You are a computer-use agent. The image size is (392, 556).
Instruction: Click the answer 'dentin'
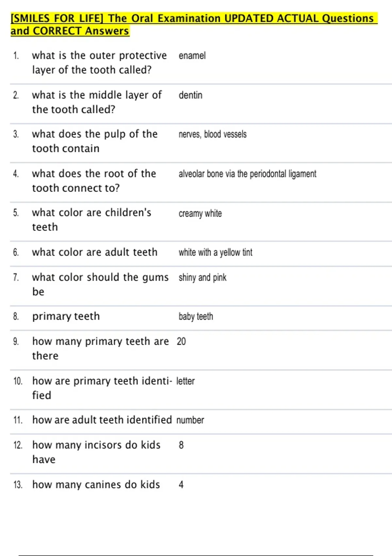[190, 95]
